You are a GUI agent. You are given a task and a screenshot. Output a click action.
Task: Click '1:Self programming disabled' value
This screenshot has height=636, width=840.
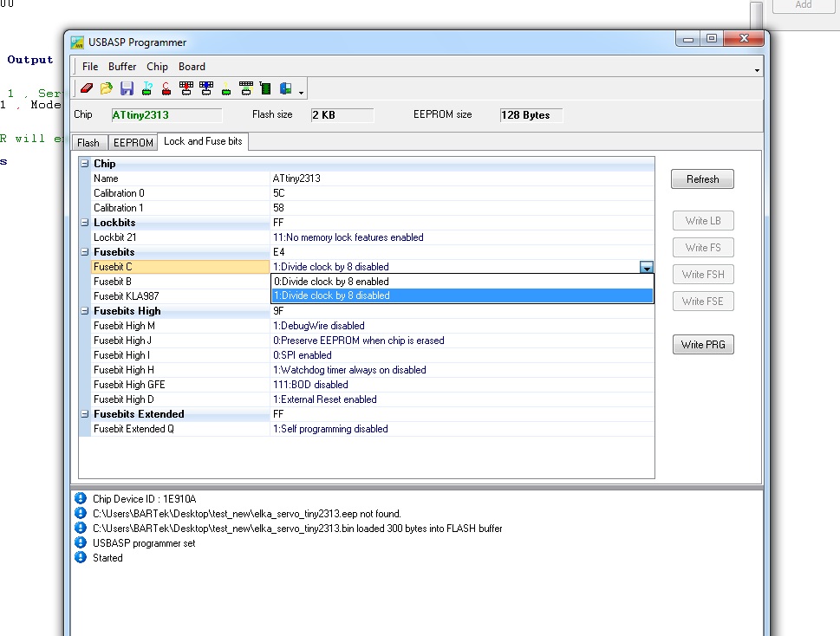[330, 429]
